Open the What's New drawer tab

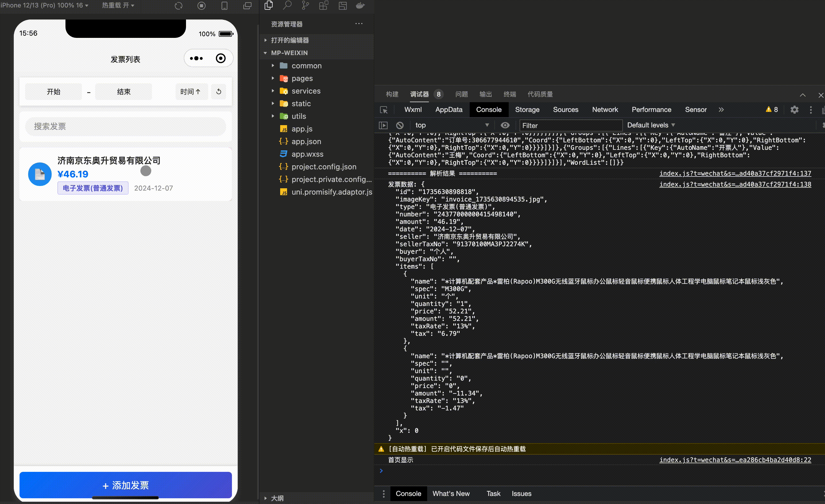pos(451,494)
